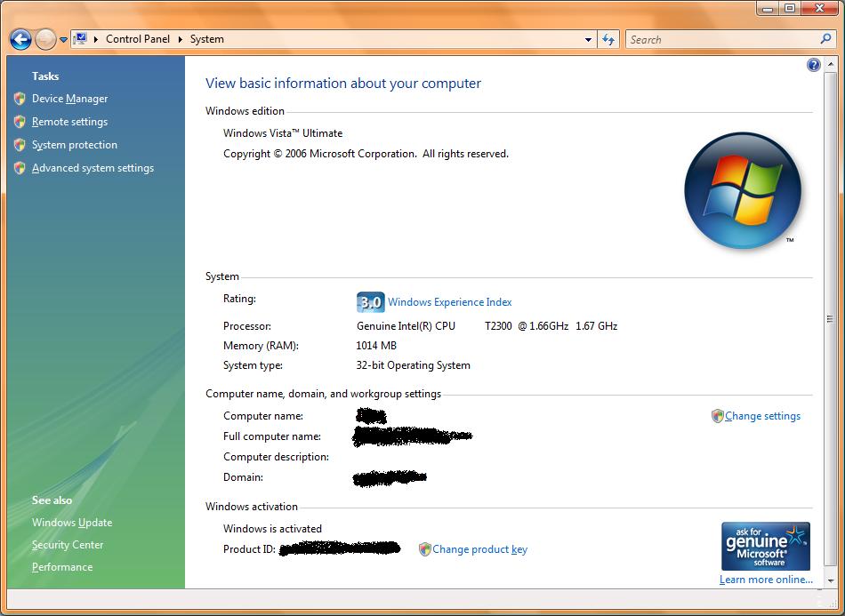Click the 1014 MB memory value
Image resolution: width=845 pixels, height=616 pixels.
click(x=376, y=346)
